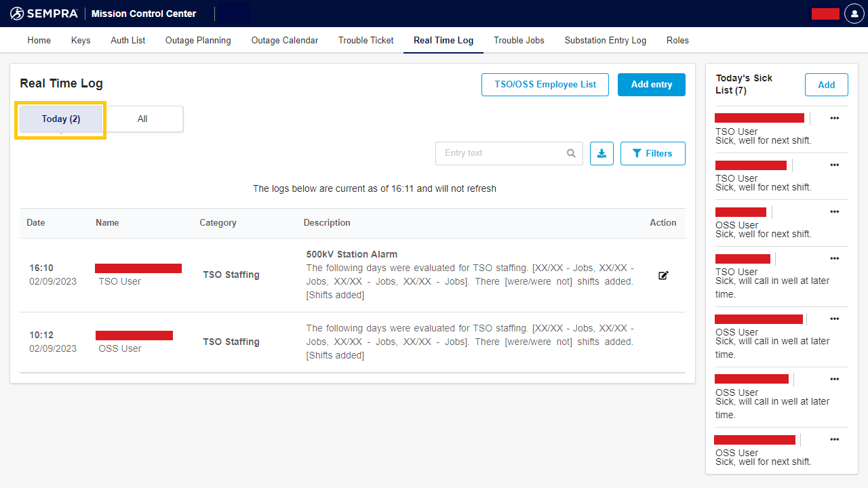Select the Today (2) tab
Image resolution: width=868 pixels, height=488 pixels.
[x=61, y=119]
